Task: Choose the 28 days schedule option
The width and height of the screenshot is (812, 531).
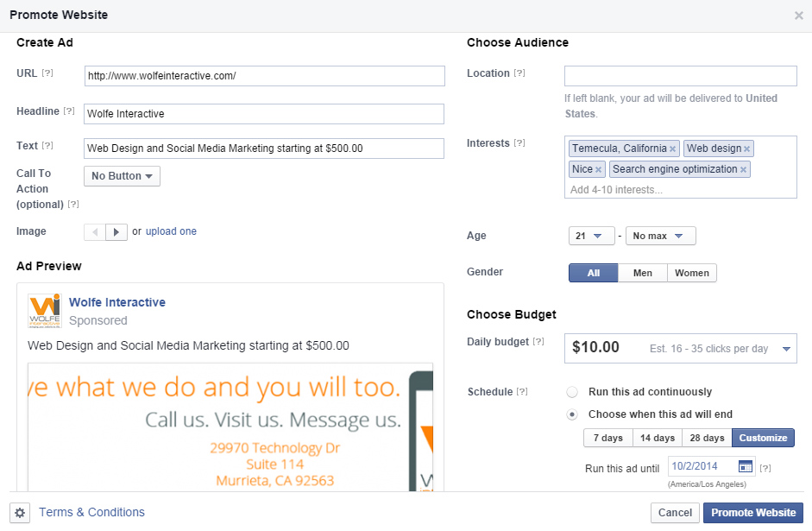Action: (707, 438)
